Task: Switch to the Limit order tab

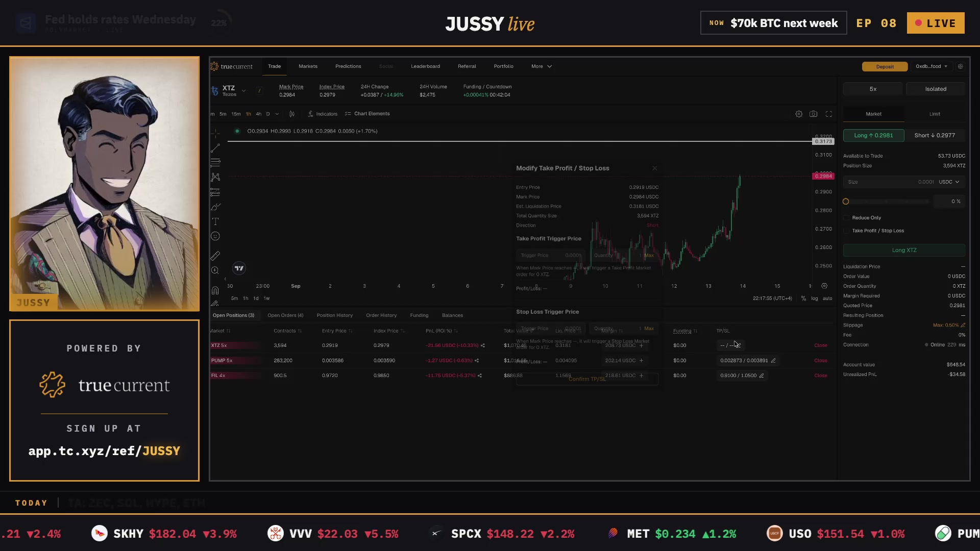Action: [935, 114]
